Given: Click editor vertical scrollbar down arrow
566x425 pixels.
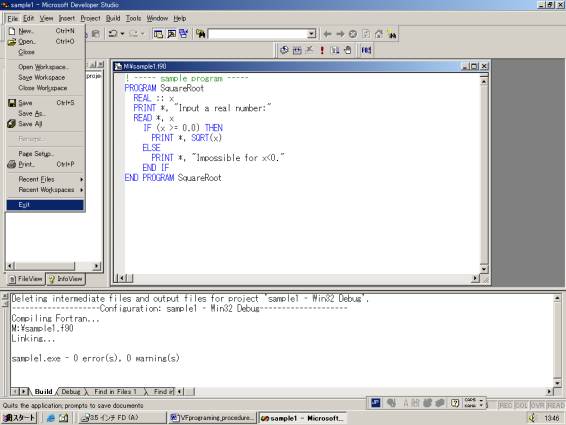Looking at the screenshot, I should point(484,269).
